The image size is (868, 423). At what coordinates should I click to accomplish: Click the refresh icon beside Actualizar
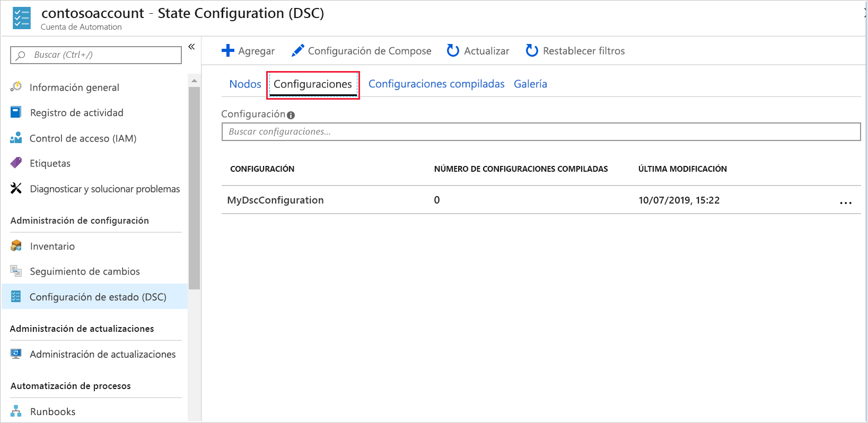click(453, 50)
